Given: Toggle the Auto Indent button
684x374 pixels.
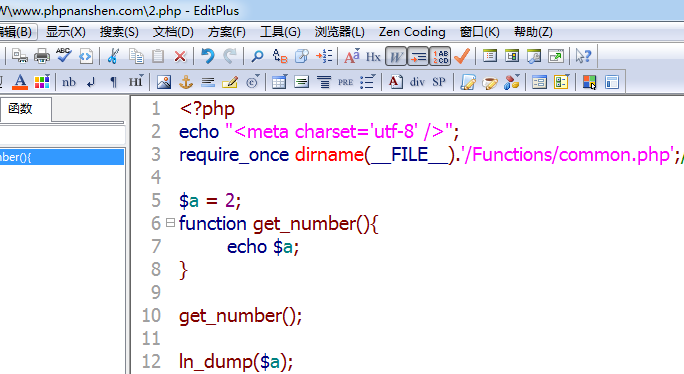Looking at the screenshot, I should 418,57.
